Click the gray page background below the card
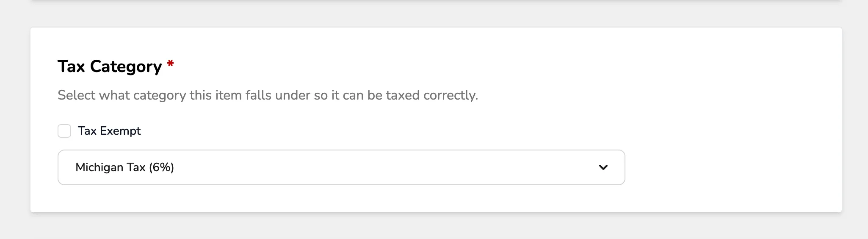 click(x=434, y=227)
